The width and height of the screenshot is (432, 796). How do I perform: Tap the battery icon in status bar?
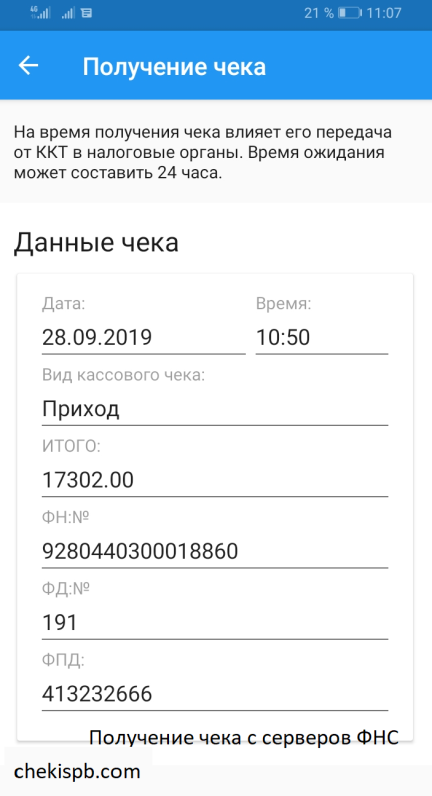(x=350, y=13)
